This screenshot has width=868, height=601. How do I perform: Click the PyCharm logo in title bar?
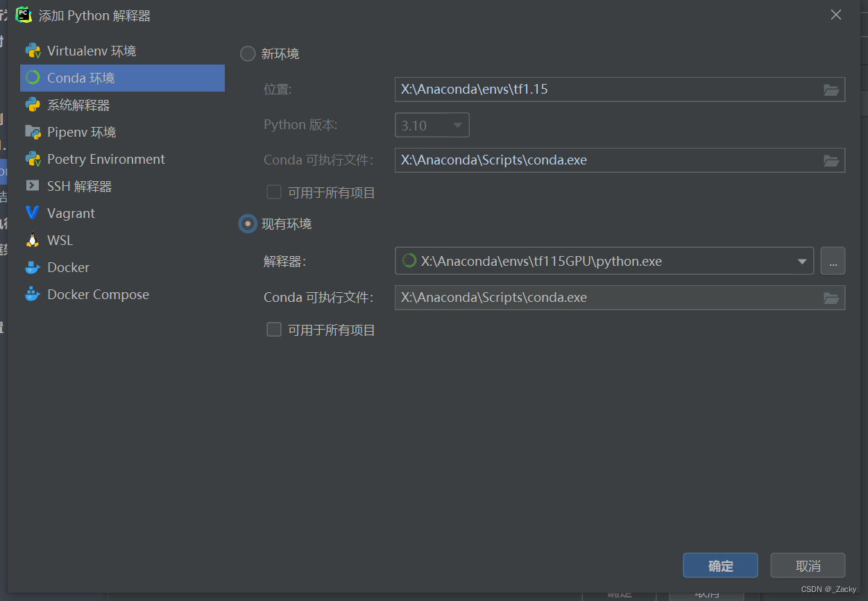coord(24,15)
